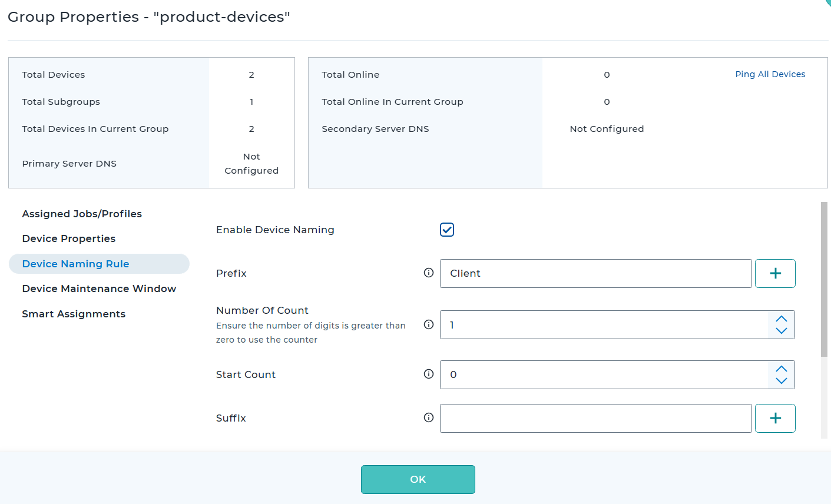
Task: Click the info icon beside Start Count
Action: tap(429, 374)
